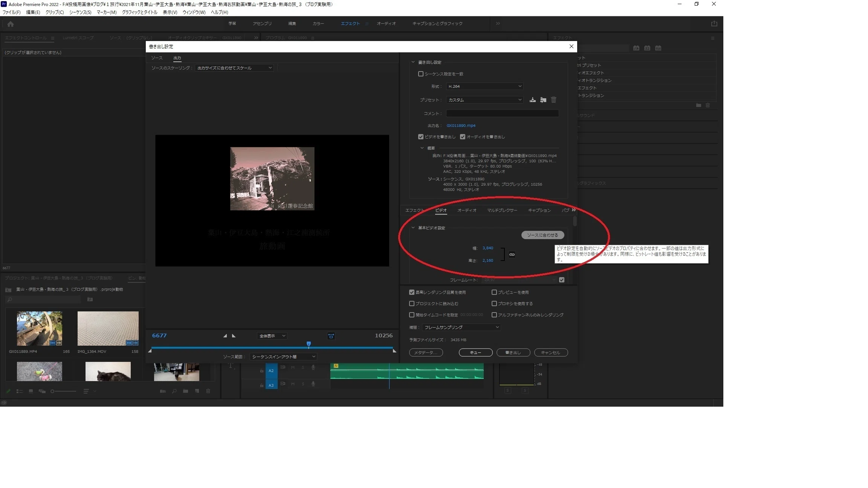Switch to the オーディオ export tab
Image resolution: width=868 pixels, height=488 pixels.
click(x=467, y=210)
